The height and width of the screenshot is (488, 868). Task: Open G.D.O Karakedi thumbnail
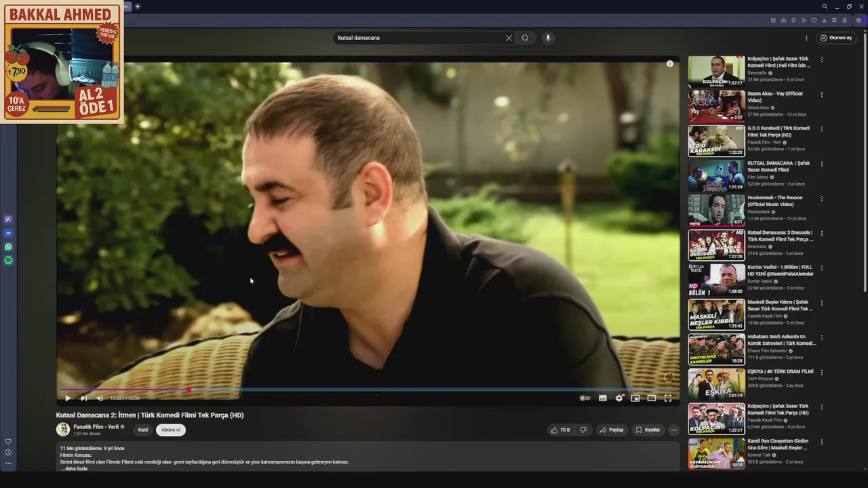[716, 141]
